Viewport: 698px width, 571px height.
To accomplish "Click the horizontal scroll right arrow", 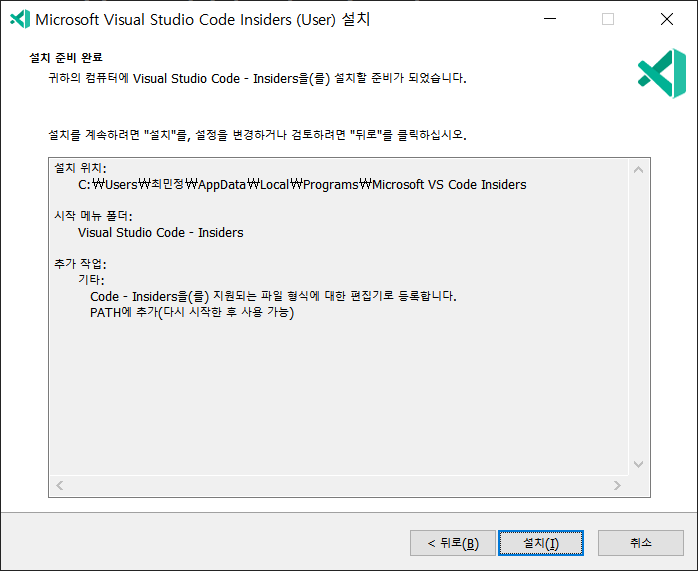I will (617, 485).
